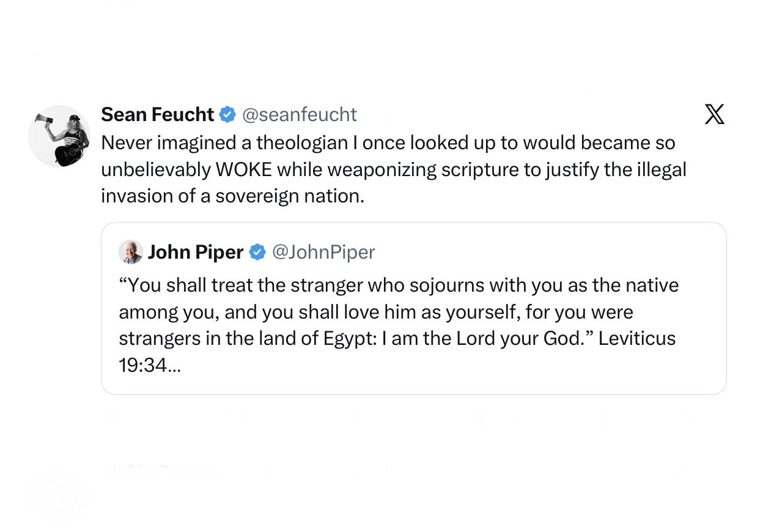
Task: Open John Piper's small profile picture
Action: point(131,252)
